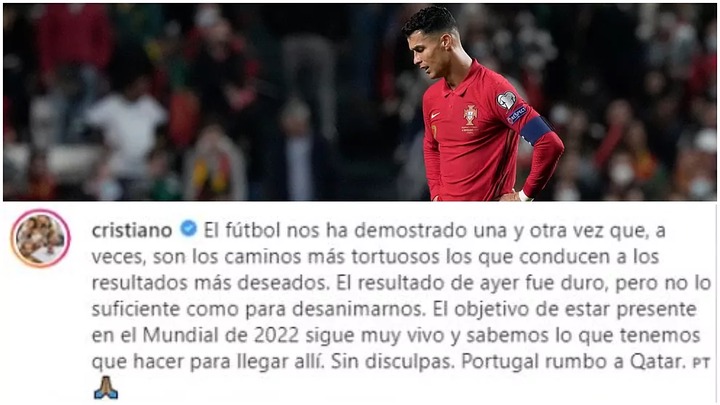Open the cristiano username link
Screen dimensions: 720x405
(x=132, y=230)
